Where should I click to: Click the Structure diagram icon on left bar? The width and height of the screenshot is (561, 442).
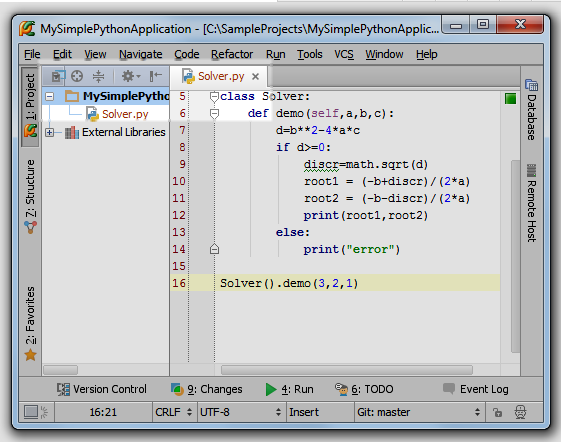pos(30,228)
